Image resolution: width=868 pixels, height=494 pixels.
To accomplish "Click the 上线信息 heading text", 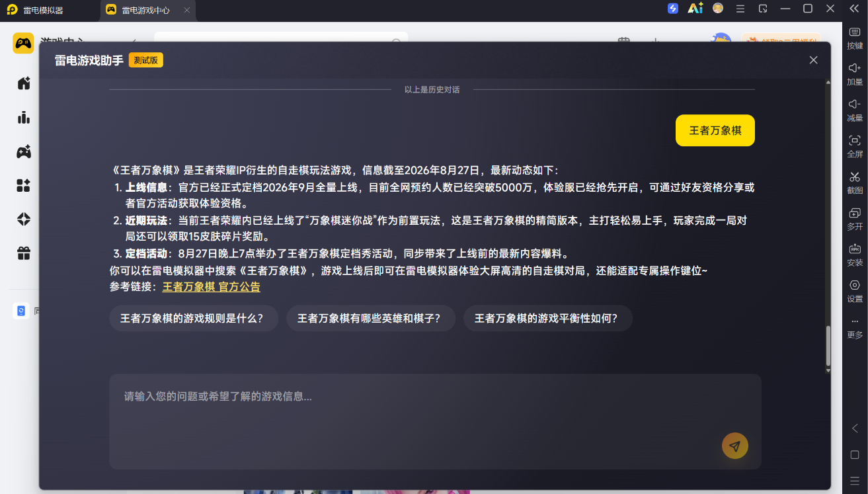I will [x=146, y=187].
